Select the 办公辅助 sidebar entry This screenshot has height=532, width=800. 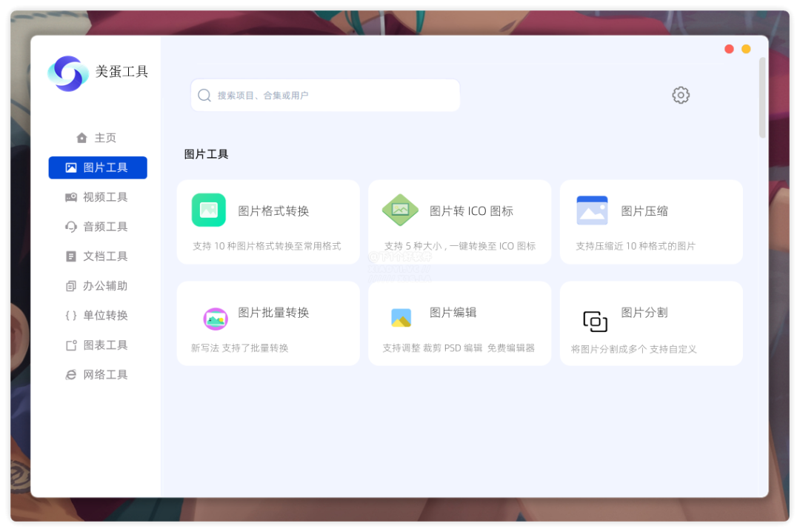click(104, 285)
